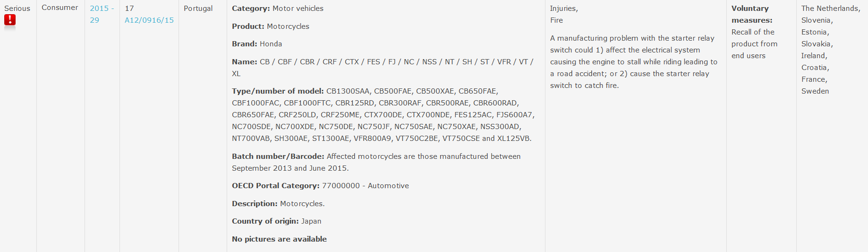Click the Country of origin: Japan line

tap(276, 221)
